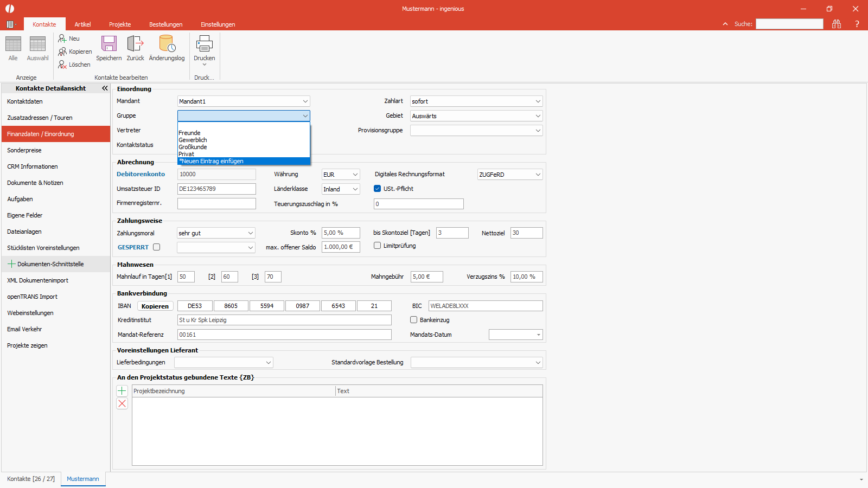
Task: Click the IBAN Kopieren button
Action: pos(155,306)
